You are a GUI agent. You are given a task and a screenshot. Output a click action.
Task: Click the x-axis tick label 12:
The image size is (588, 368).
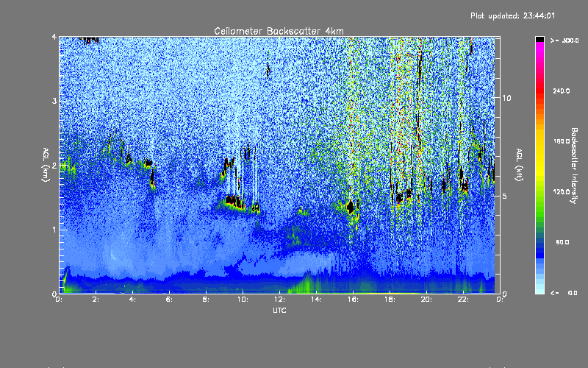pos(279,300)
